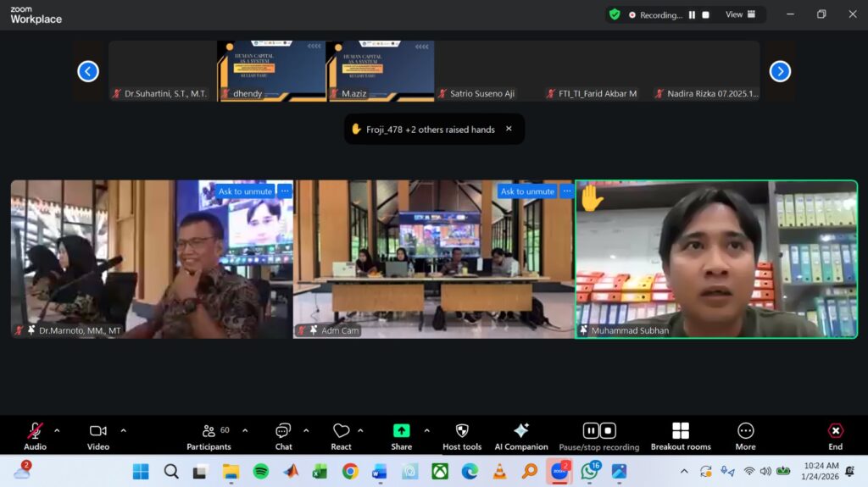Viewport: 868px width, 487px height.
Task: Open the View menu at top
Action: pyautogui.click(x=739, y=14)
